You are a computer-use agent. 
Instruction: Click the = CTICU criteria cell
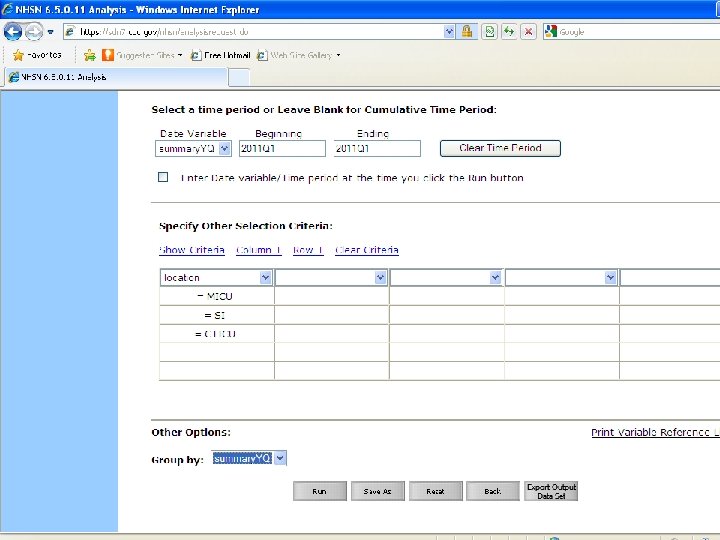pyautogui.click(x=217, y=334)
